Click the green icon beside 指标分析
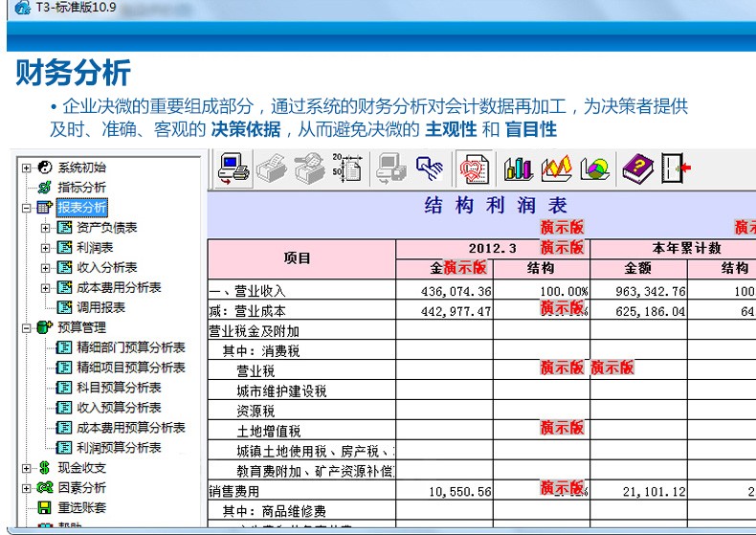The image size is (756, 535). (x=44, y=187)
